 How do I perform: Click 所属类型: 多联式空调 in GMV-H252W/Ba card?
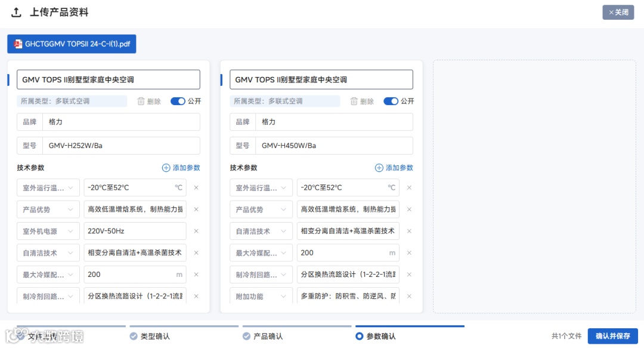[x=72, y=101]
